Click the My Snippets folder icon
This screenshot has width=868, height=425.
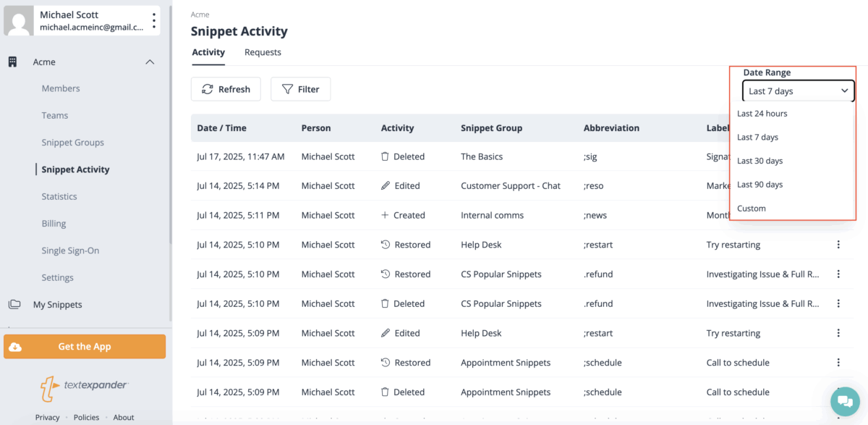point(14,305)
